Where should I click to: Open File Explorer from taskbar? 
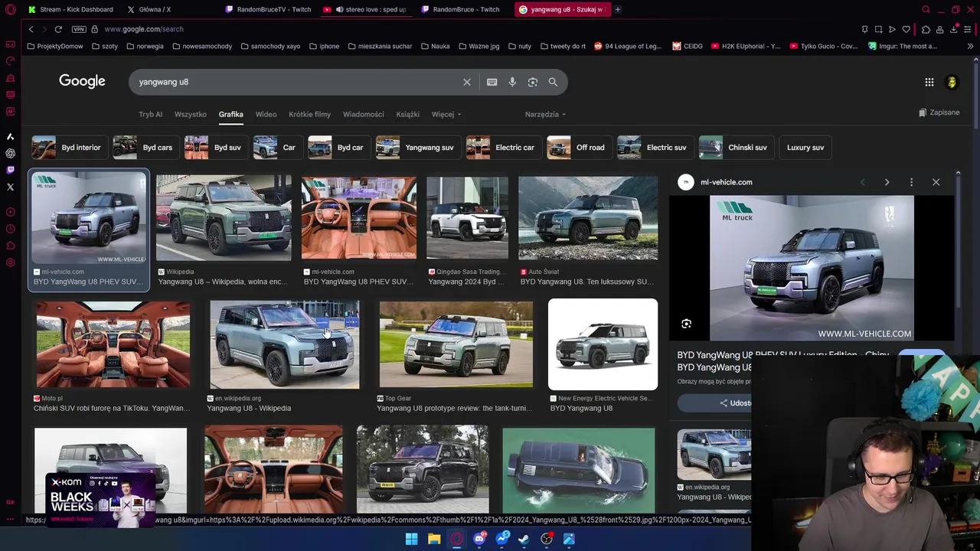click(434, 539)
